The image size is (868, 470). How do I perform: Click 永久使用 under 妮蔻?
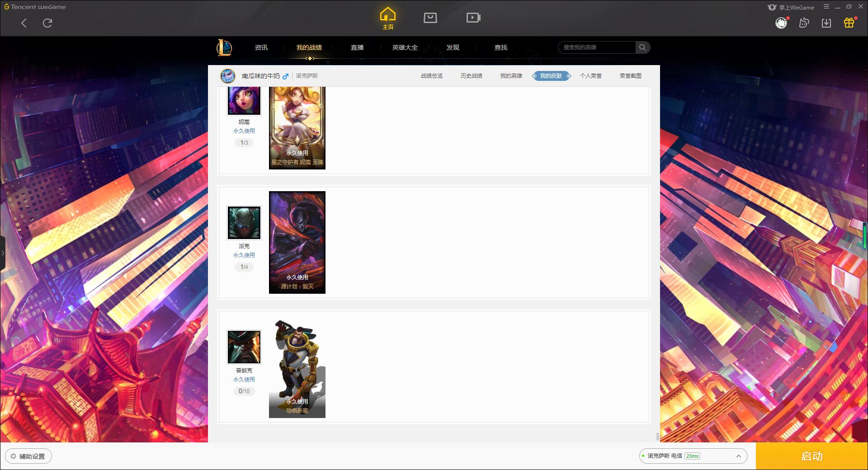pyautogui.click(x=244, y=131)
